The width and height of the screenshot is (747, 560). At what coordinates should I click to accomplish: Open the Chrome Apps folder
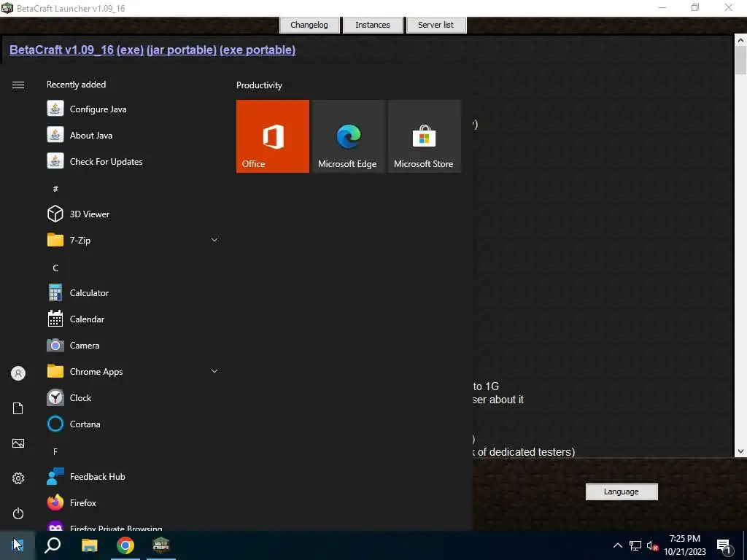point(133,371)
